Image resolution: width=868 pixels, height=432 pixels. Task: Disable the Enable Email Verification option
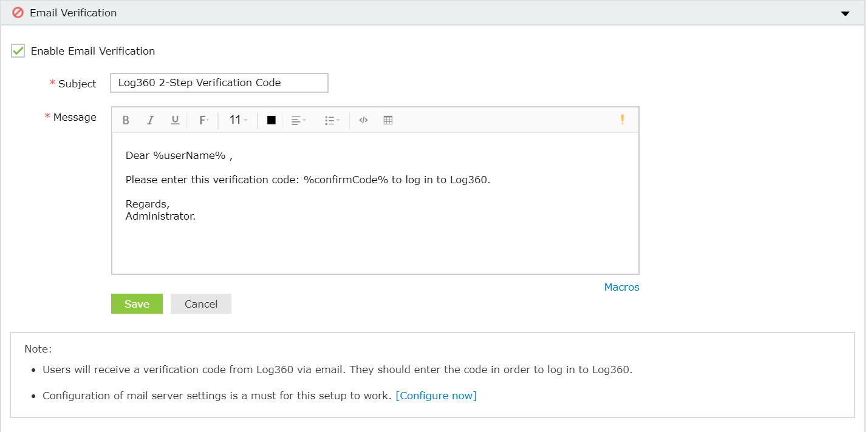17,51
